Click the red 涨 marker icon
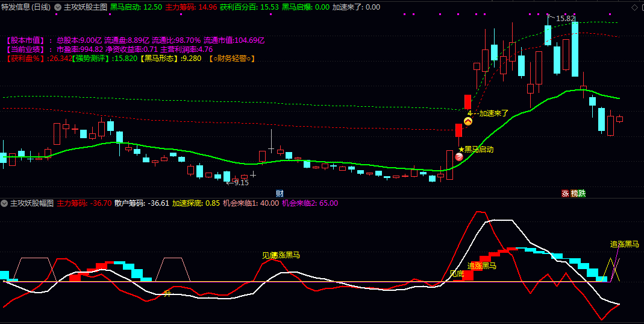 click(565, 193)
